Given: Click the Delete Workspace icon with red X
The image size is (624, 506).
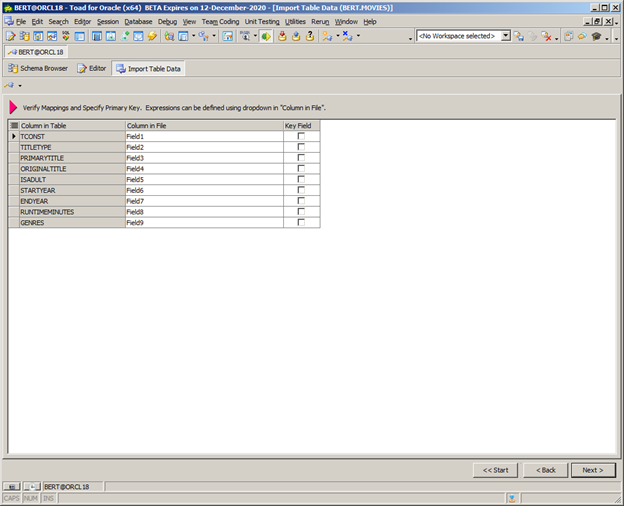Looking at the screenshot, I should click(x=546, y=36).
